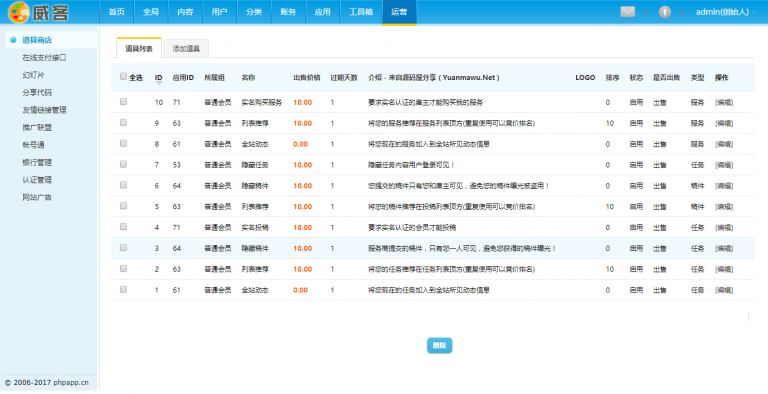
Task: Tick the 全选 select-all checkbox
Action: [123, 76]
